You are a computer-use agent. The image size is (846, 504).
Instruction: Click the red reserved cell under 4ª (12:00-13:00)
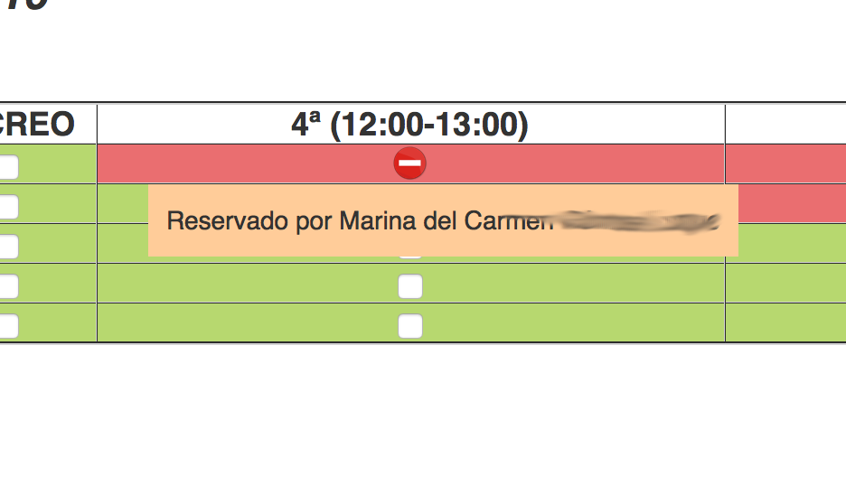410,163
